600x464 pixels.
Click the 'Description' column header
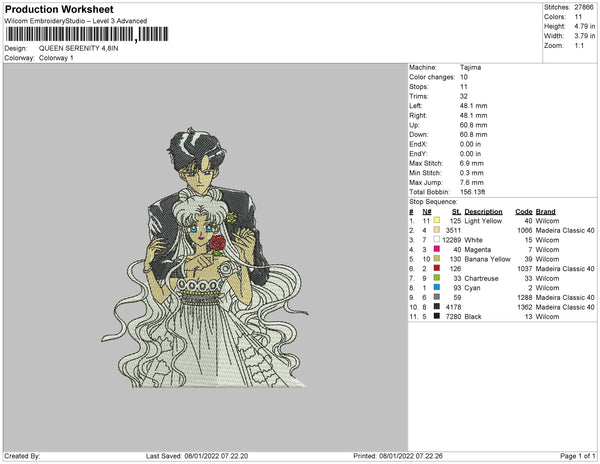pyautogui.click(x=483, y=212)
